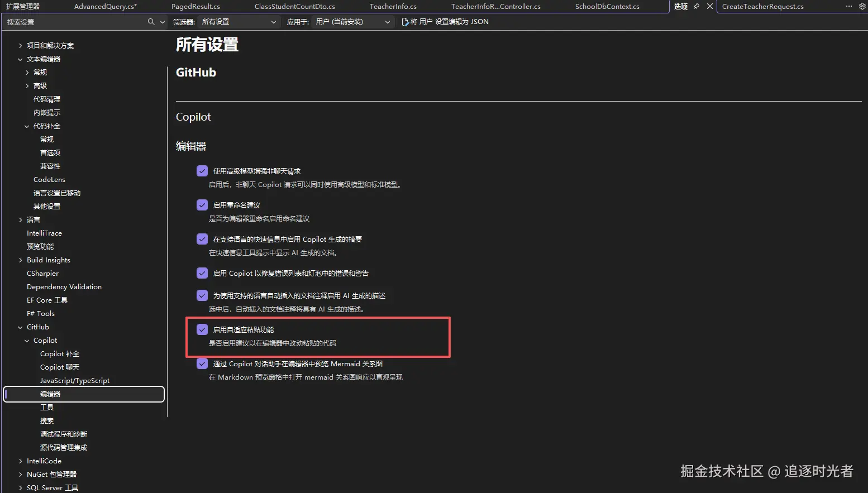This screenshot has height=493, width=868.
Task: Switch to the ClassStudentCountDto.cs tab
Action: (x=295, y=7)
